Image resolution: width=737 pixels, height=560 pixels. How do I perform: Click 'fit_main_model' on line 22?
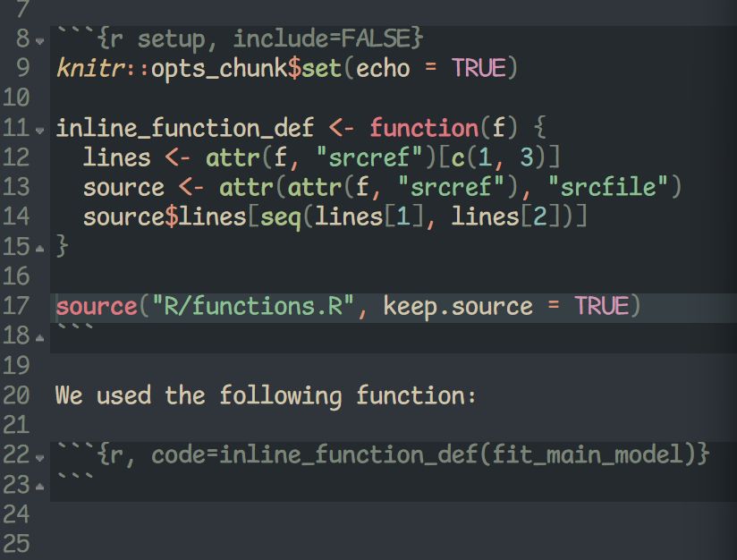pyautogui.click(x=588, y=455)
